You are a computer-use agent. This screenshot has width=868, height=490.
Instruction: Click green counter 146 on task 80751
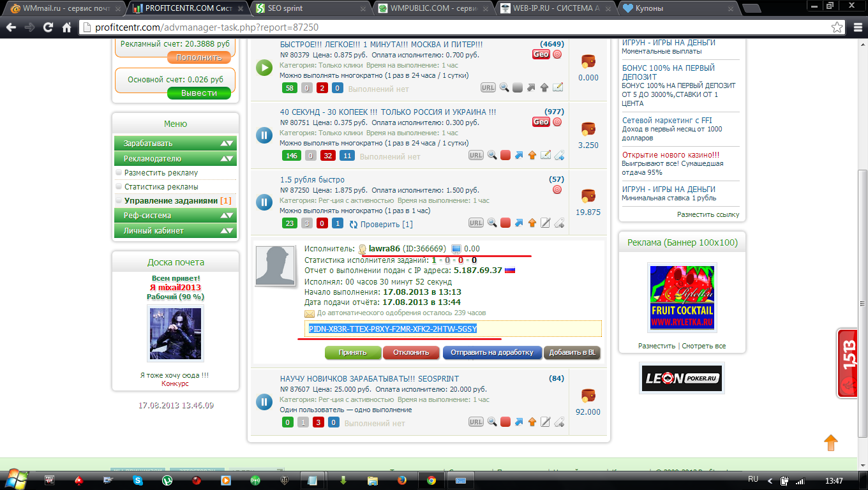point(292,155)
